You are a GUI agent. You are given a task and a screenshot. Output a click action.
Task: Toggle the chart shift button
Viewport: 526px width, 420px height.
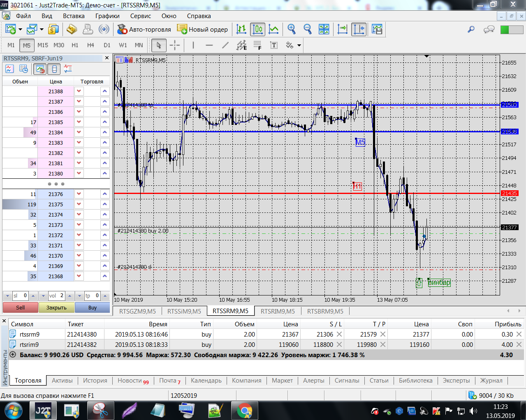click(359, 29)
